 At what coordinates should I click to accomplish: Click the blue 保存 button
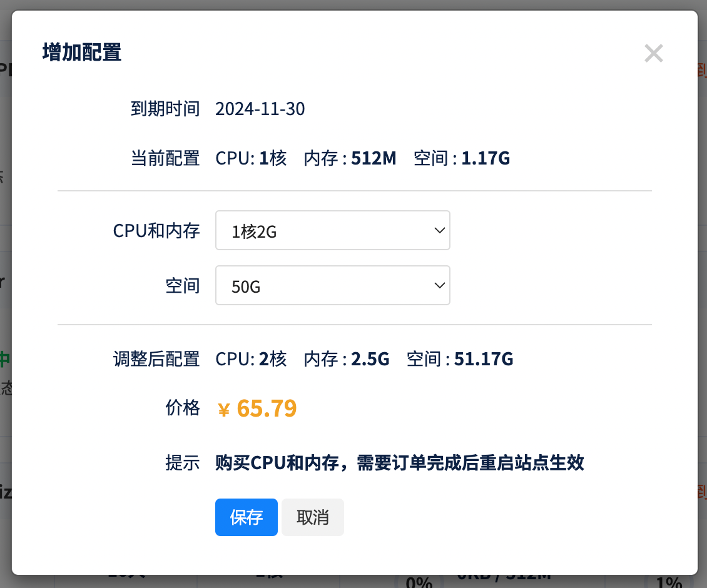(246, 517)
